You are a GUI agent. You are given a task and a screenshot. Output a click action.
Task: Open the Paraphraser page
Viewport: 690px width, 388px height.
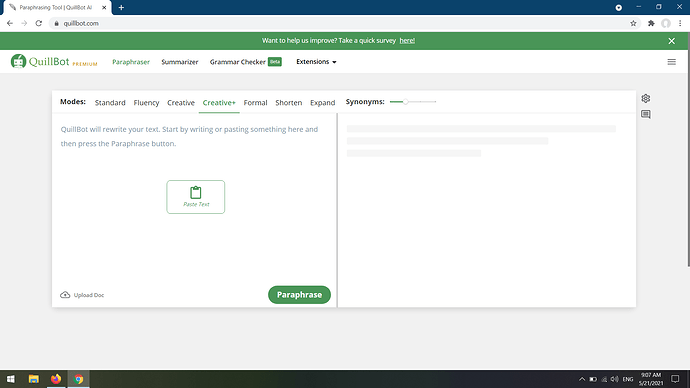(x=131, y=62)
